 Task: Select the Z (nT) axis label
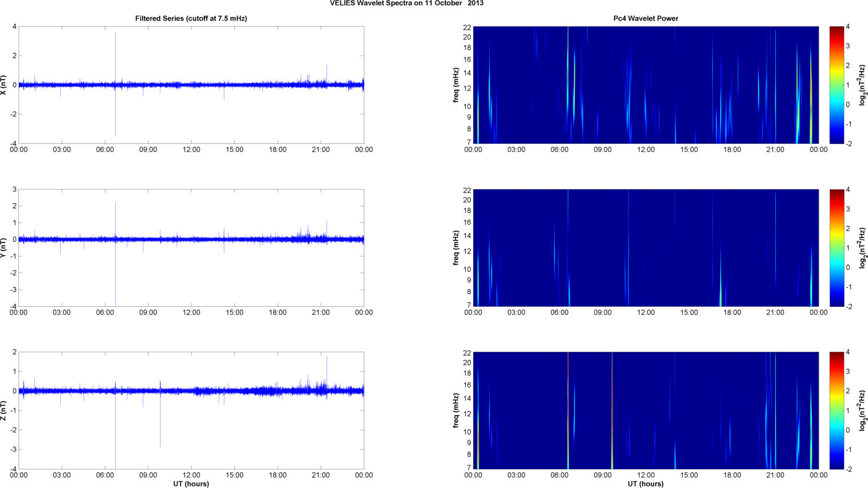point(4,411)
